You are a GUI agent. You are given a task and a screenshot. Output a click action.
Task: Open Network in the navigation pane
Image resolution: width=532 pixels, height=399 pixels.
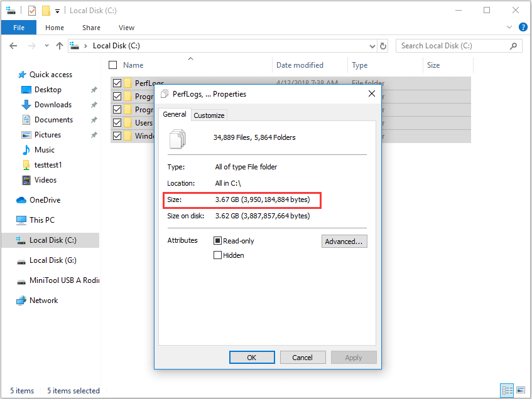(43, 301)
